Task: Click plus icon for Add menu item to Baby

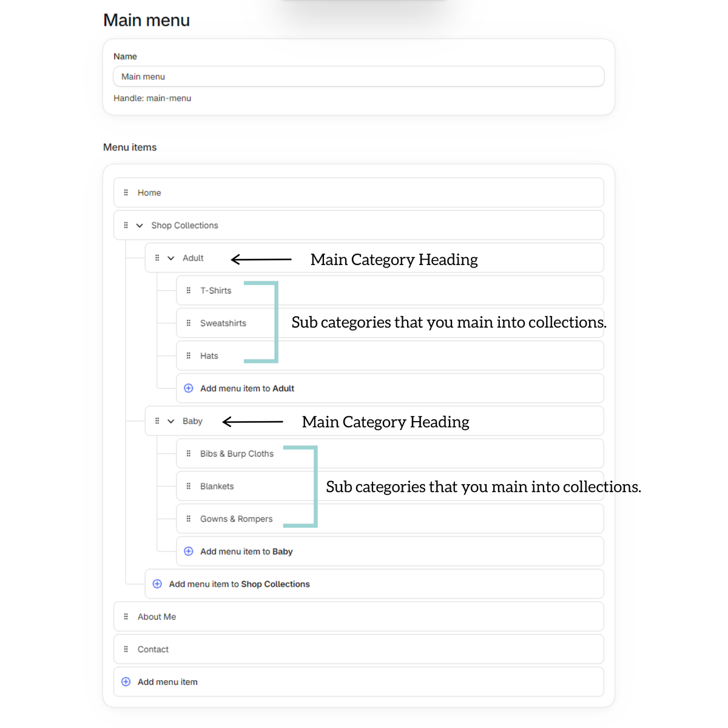Action: point(189,551)
